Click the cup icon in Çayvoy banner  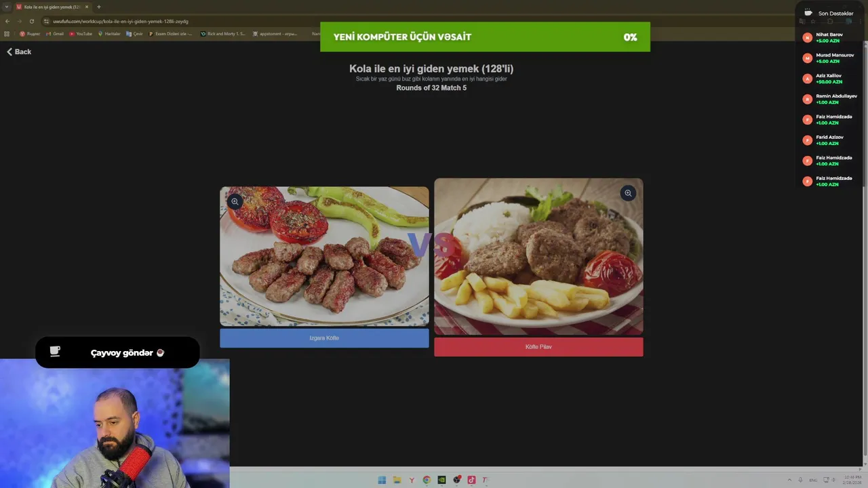(x=55, y=351)
